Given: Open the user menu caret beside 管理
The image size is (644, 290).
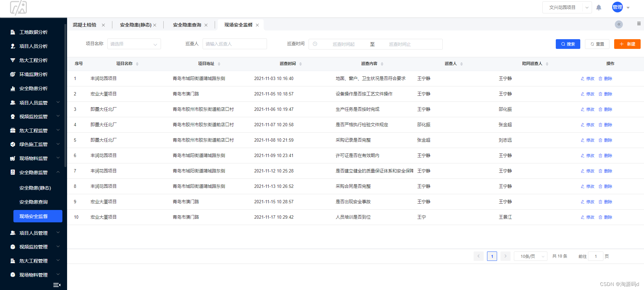Looking at the screenshot, I should tap(628, 8).
